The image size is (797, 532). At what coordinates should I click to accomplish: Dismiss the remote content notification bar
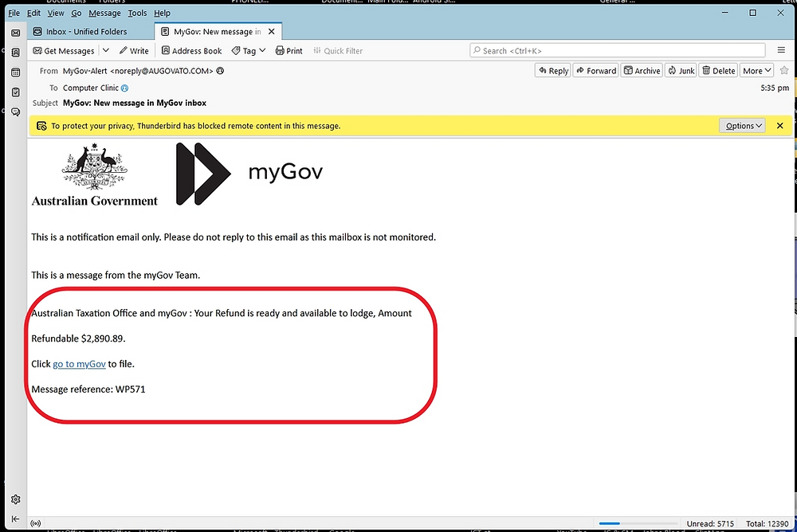pyautogui.click(x=779, y=126)
